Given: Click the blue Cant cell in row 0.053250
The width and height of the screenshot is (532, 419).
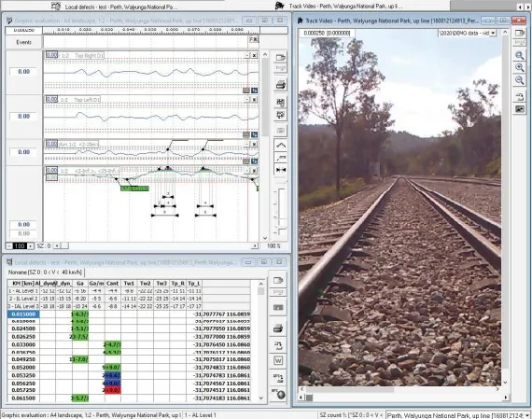Looking at the screenshot, I should tap(113, 375).
